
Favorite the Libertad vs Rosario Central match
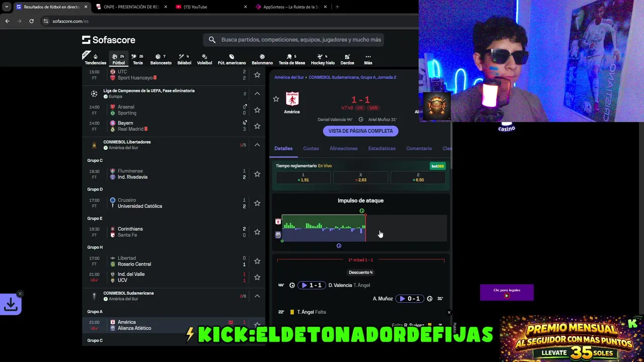(x=257, y=261)
